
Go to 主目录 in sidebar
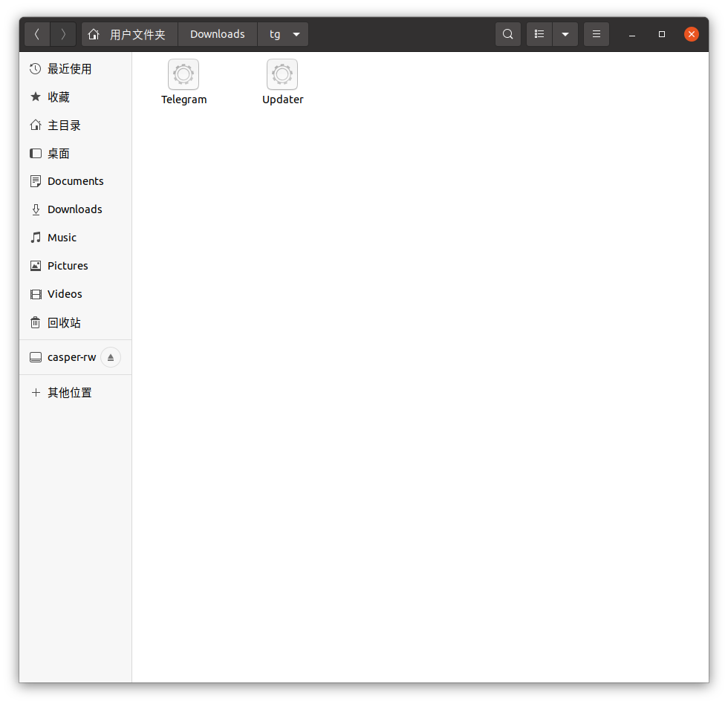click(x=76, y=126)
